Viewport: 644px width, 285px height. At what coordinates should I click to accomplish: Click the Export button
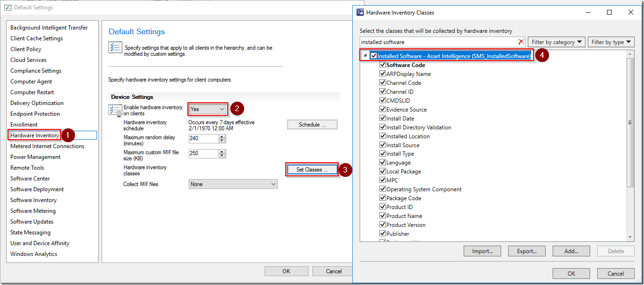tap(526, 251)
